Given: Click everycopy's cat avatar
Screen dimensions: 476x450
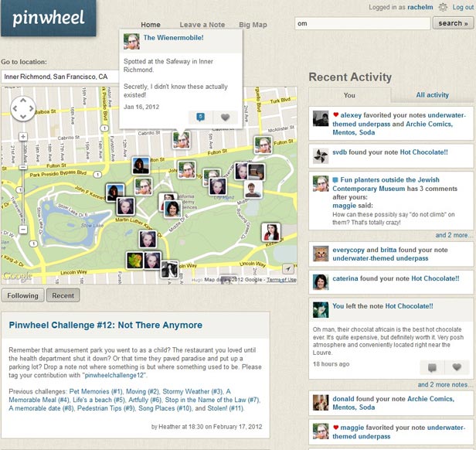Looking at the screenshot, I should (321, 254).
